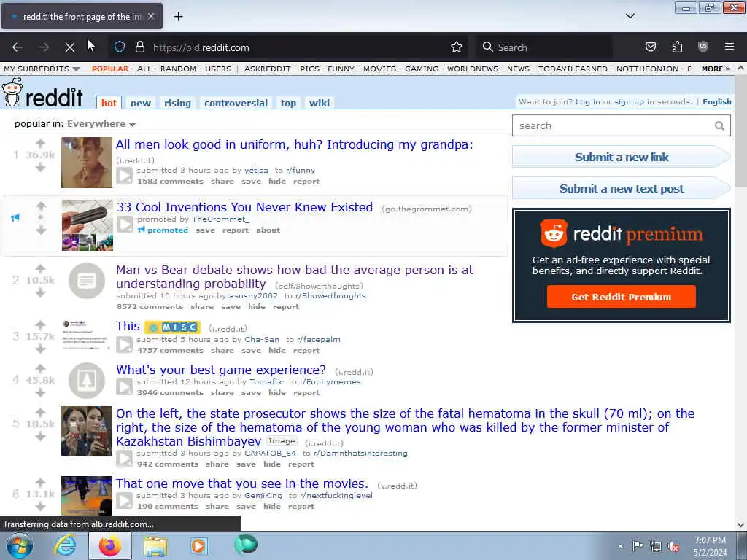The width and height of the screenshot is (747, 560).
Task: Open Firefox application hamburger menu
Action: pyautogui.click(x=729, y=47)
